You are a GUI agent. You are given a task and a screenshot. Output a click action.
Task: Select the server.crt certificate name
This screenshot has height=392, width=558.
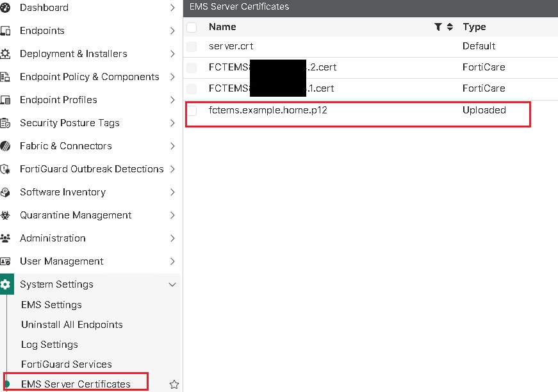tap(231, 46)
